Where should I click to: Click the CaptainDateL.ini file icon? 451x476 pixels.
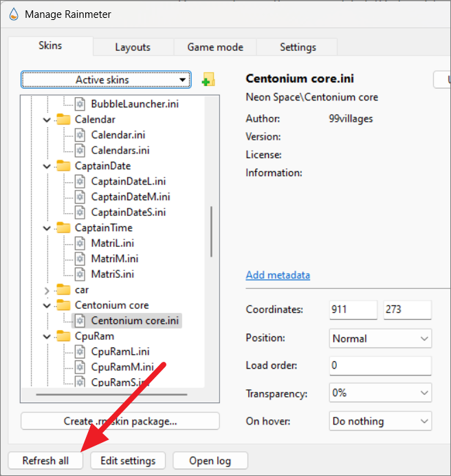80,181
